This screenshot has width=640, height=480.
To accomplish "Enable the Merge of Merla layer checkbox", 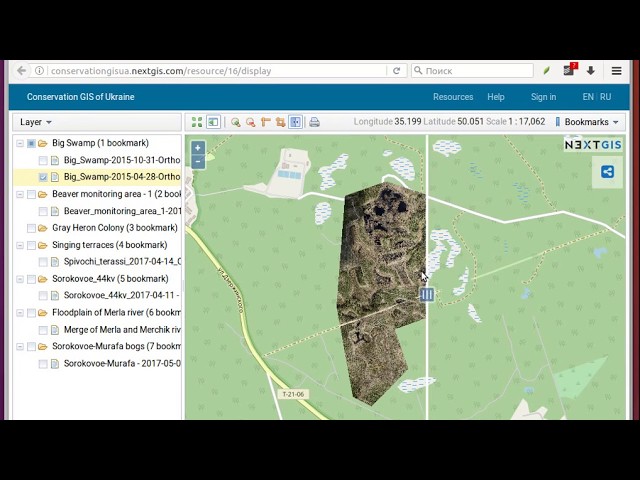I will coord(43,330).
